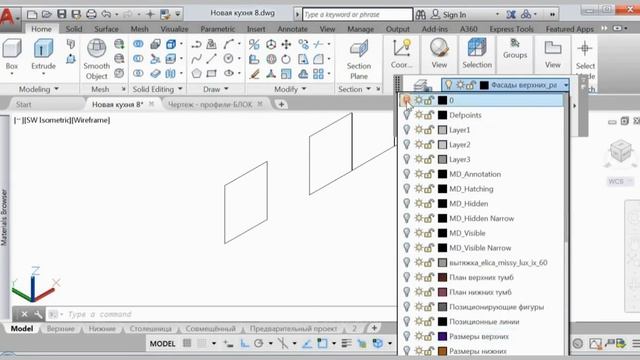Click the Layer Properties icon
This screenshot has width=640, height=360.
tap(422, 85)
